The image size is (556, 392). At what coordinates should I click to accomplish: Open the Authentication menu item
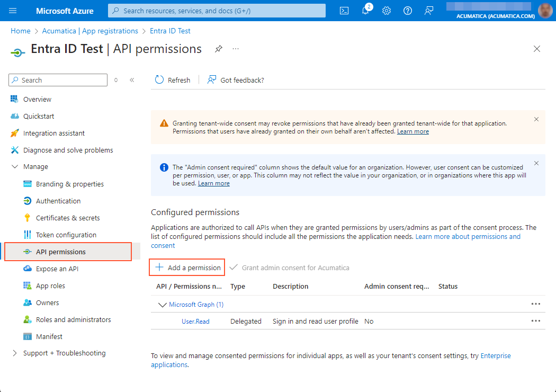click(x=58, y=201)
